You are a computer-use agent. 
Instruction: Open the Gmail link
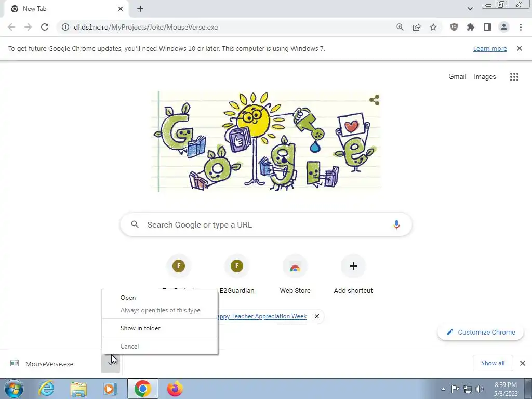457,77
